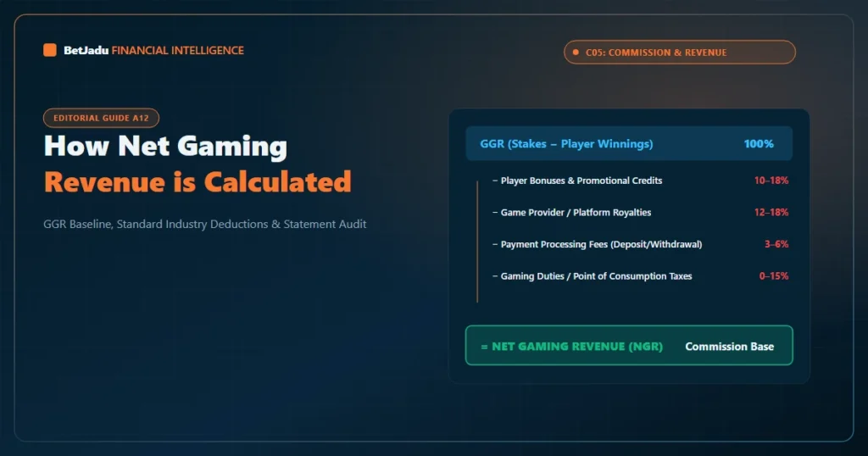The image size is (868, 456).
Task: Click the orange dot in C05 badge
Action: (576, 53)
